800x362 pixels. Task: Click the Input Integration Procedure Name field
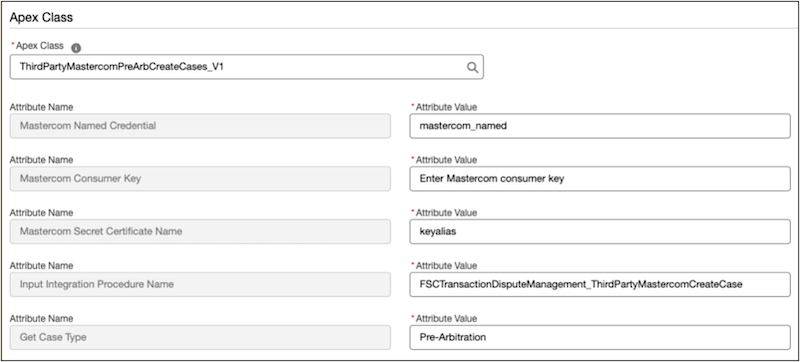point(200,285)
